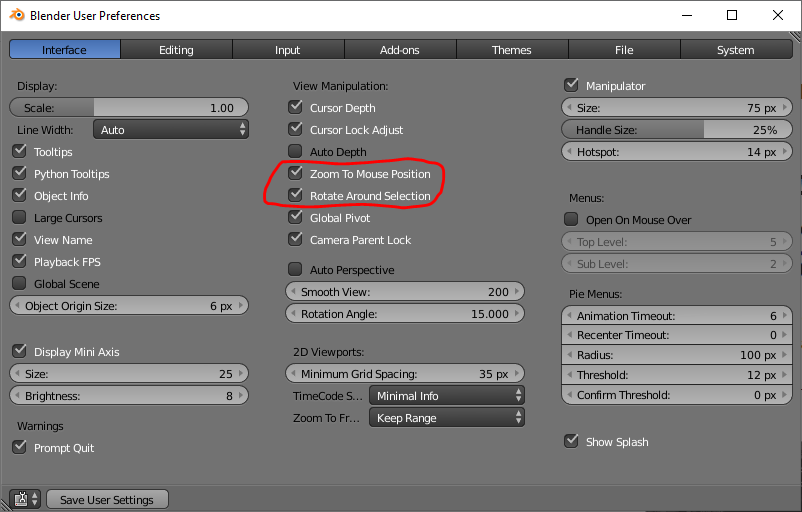Adjust the Handle Size slider

pos(677,129)
